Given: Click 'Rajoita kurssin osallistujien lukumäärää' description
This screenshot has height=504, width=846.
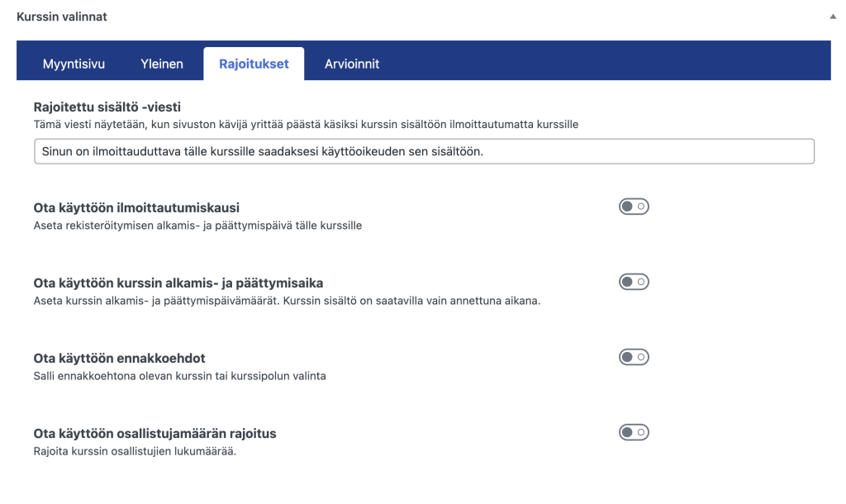Looking at the screenshot, I should [x=135, y=451].
